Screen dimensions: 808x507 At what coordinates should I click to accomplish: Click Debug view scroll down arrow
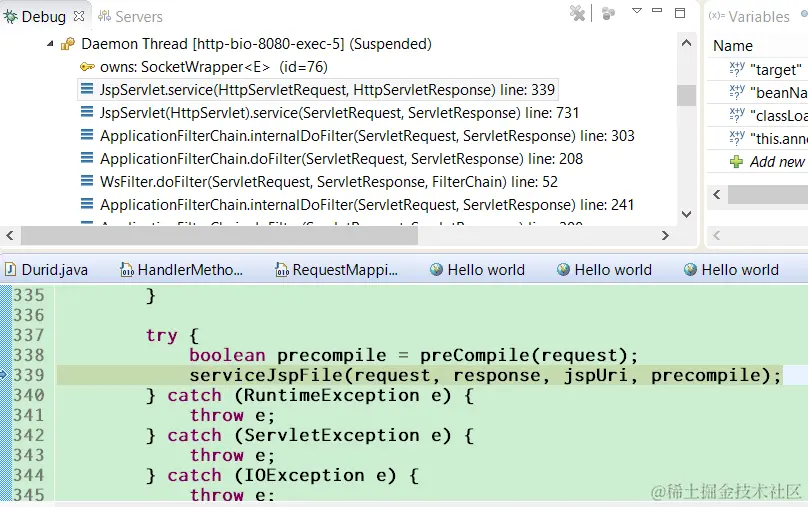[x=686, y=214]
